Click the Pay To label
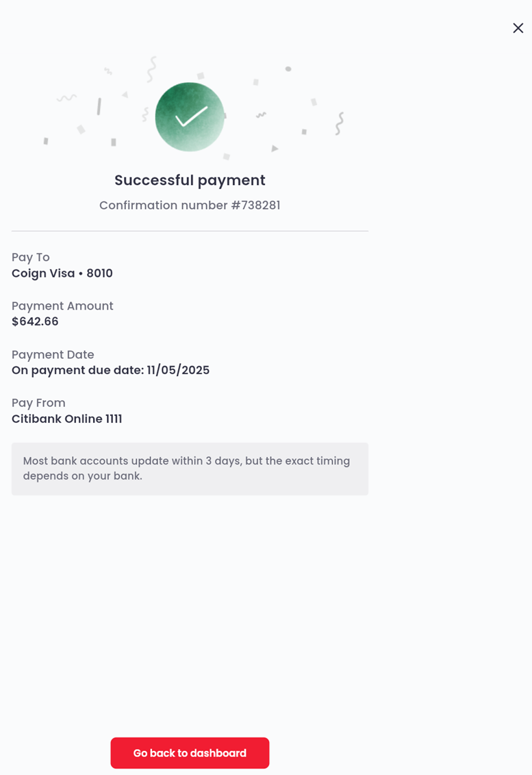The width and height of the screenshot is (532, 775). [x=31, y=257]
